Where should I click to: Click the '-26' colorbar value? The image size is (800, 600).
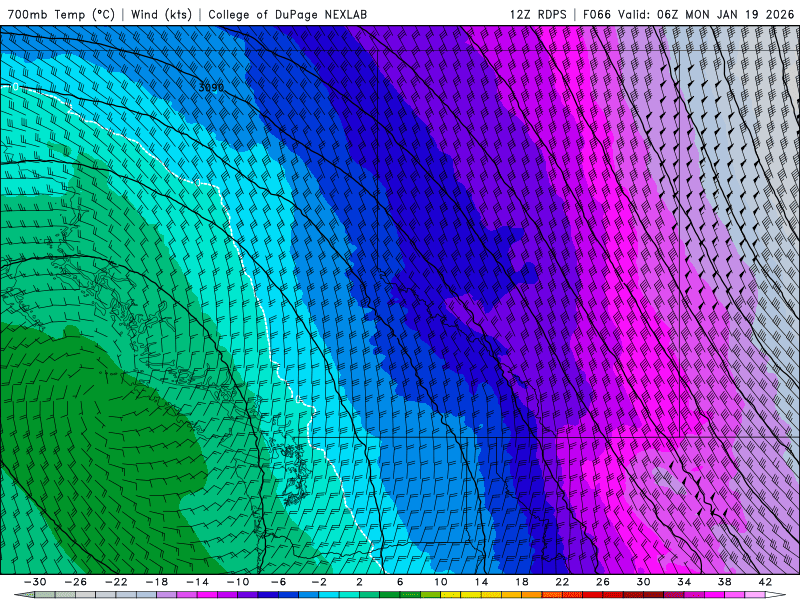tap(76, 582)
